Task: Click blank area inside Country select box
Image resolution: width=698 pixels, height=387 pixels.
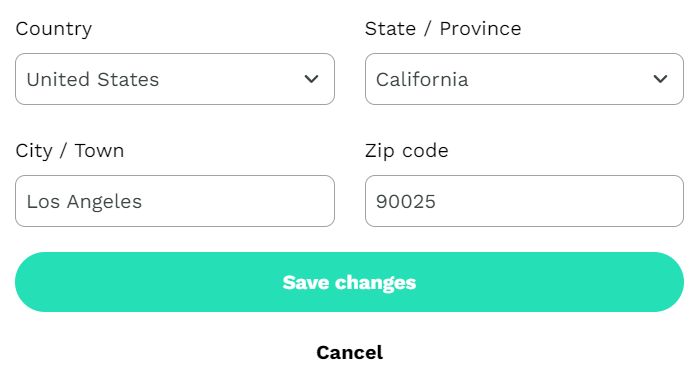Action: click(x=231, y=79)
